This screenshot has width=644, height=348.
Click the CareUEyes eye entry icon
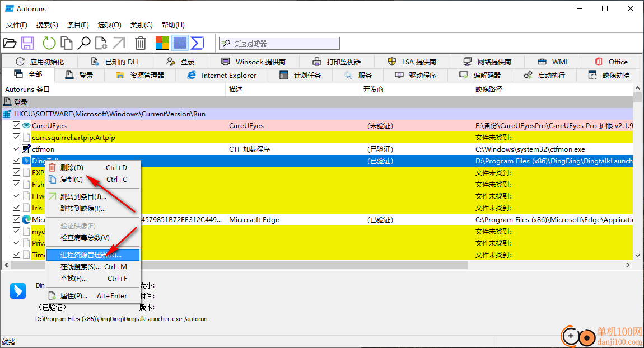tap(26, 125)
